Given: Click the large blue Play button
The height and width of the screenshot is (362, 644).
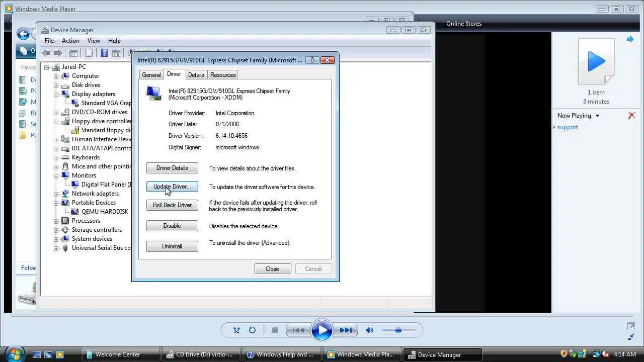Looking at the screenshot, I should coord(322,330).
